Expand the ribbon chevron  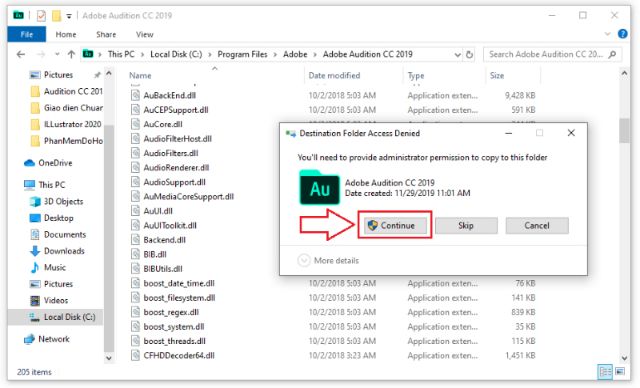point(608,34)
